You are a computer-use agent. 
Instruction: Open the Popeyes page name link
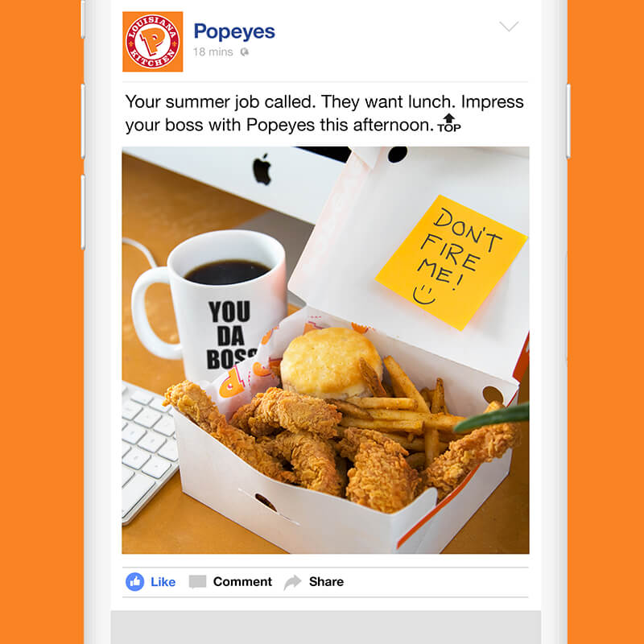(x=234, y=31)
